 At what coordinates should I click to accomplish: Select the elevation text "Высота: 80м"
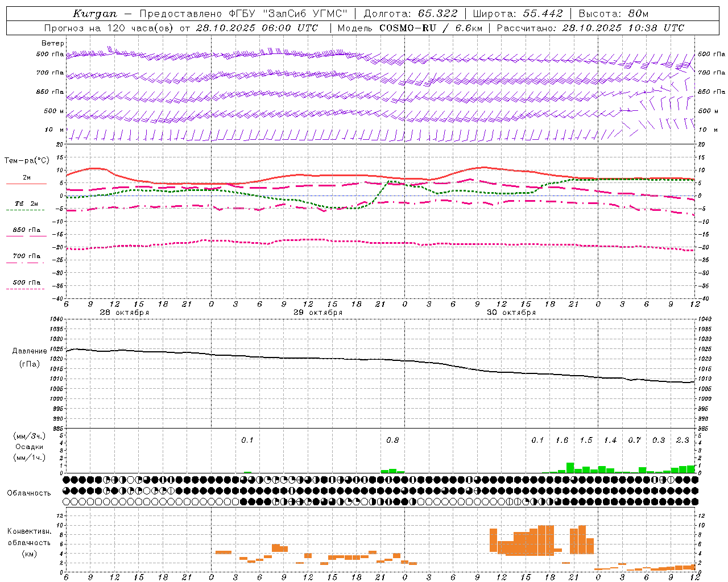click(614, 14)
